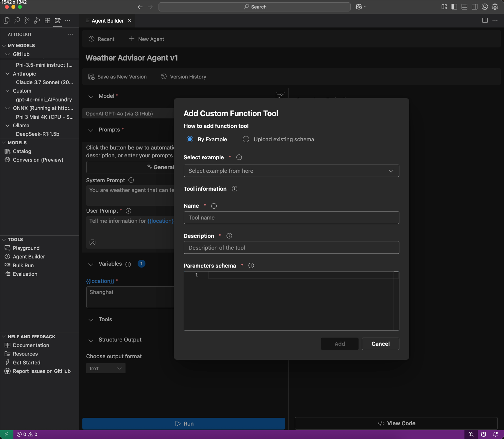Screen dimensions: 504x439
Task: Open the Account icon in the title bar
Action: click(485, 7)
